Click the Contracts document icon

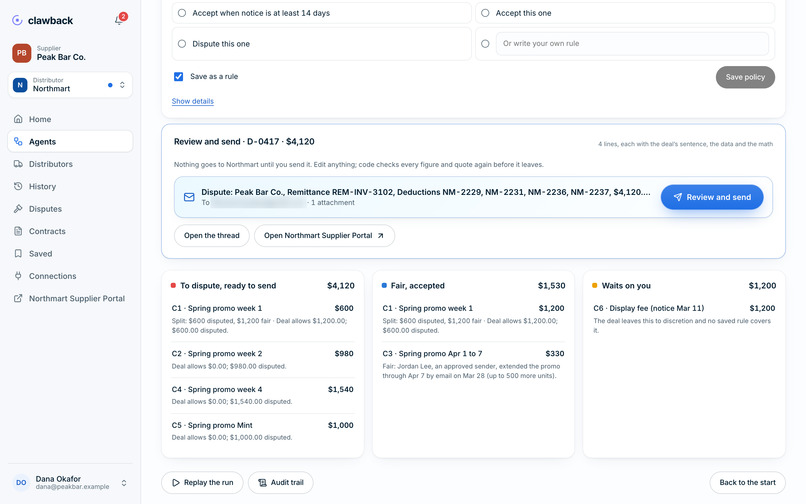(18, 231)
